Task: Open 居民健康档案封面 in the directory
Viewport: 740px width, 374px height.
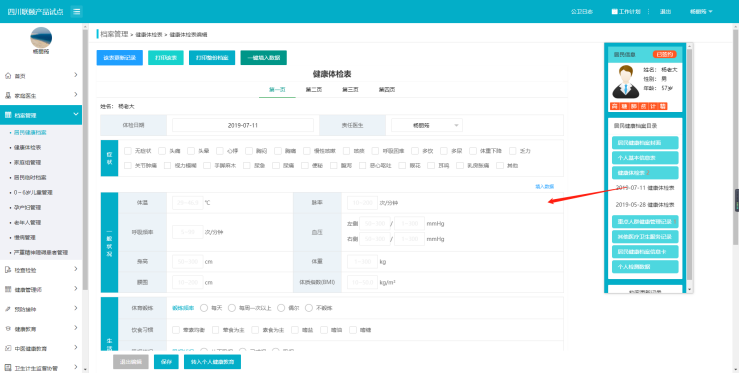Action: pyautogui.click(x=645, y=143)
